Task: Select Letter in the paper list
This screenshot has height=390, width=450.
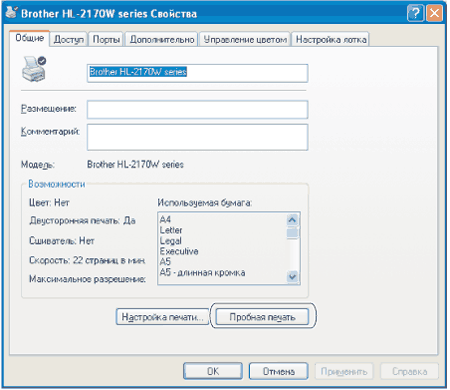Action: tap(171, 230)
